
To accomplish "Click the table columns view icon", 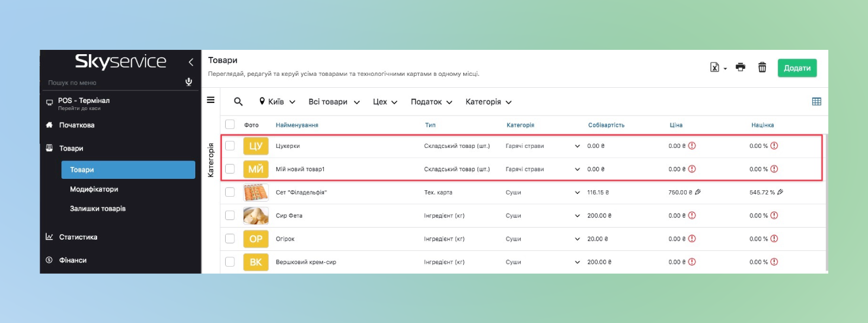I will [x=816, y=101].
